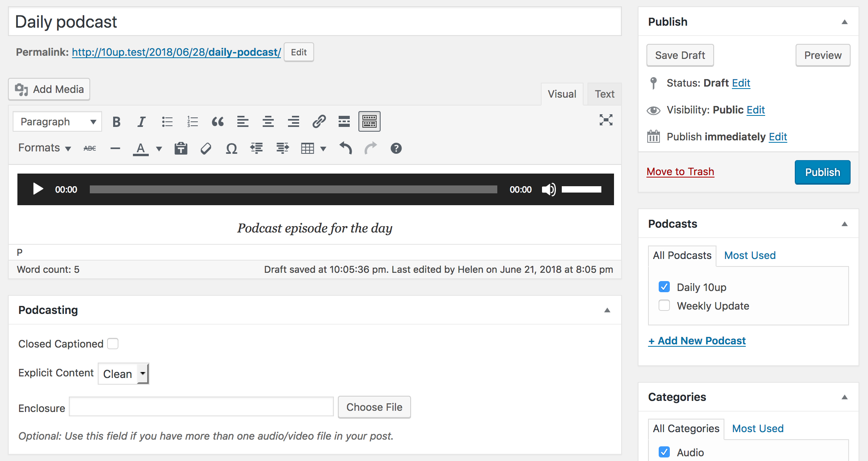The width and height of the screenshot is (868, 461).
Task: Click the Add New Podcast link
Action: pos(697,341)
